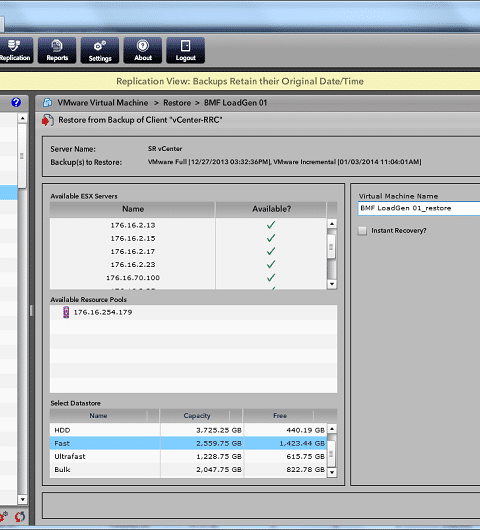Image resolution: width=480 pixels, height=530 pixels.
Task: Select ESX server 176.16.2.23
Action: (133, 265)
